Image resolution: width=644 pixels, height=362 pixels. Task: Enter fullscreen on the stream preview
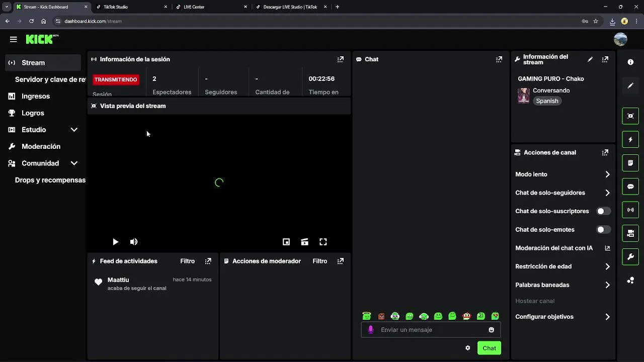click(324, 242)
